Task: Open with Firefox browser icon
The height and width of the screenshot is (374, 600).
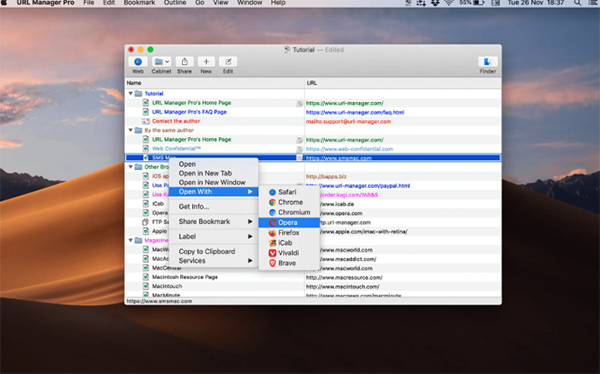Action: coord(272,233)
